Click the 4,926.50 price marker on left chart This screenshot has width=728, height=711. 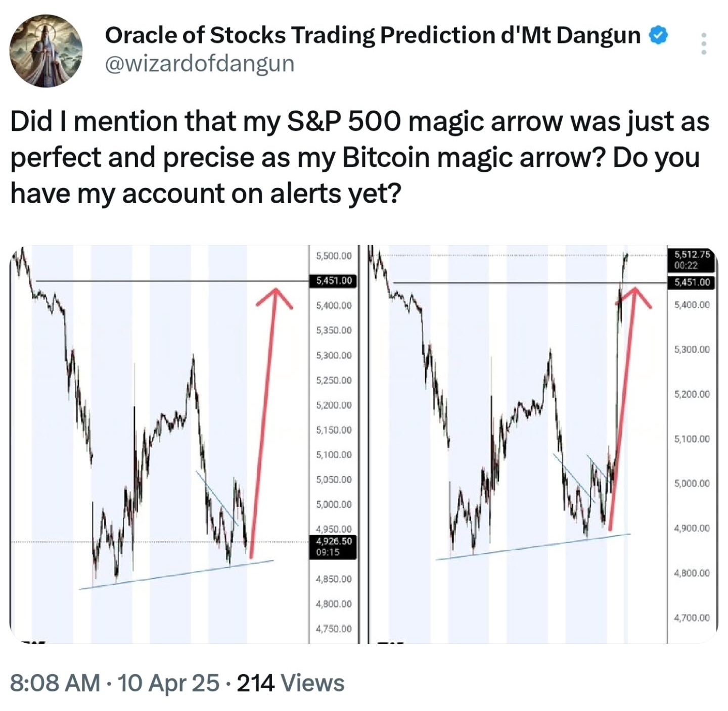pos(334,541)
